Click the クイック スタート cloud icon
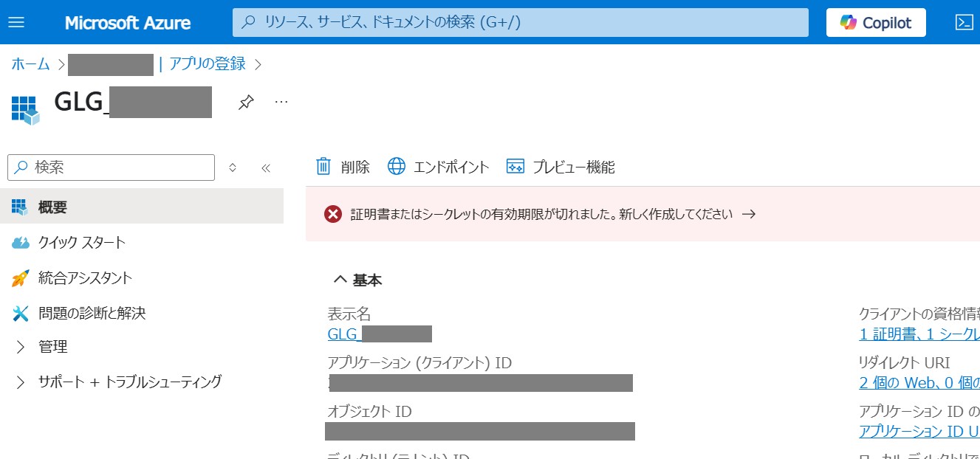Screen dimensions: 980x459 pyautogui.click(x=20, y=243)
